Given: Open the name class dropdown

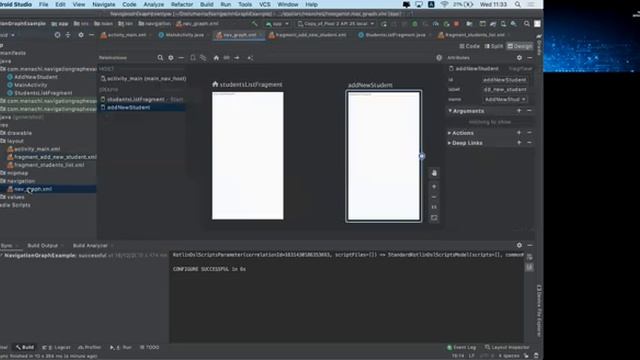Looking at the screenshot, I should point(505,99).
